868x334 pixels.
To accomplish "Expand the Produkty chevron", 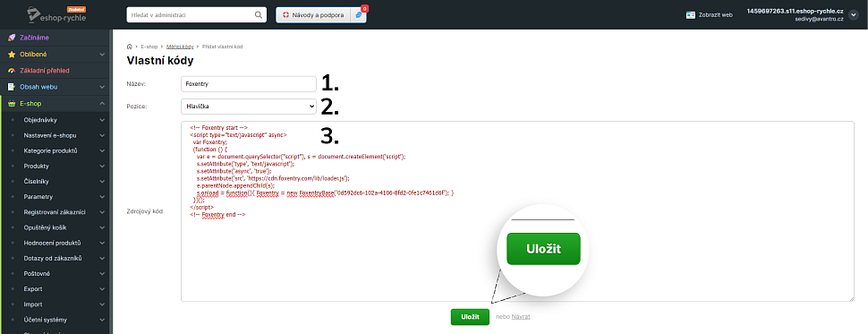I will pyautogui.click(x=102, y=167).
